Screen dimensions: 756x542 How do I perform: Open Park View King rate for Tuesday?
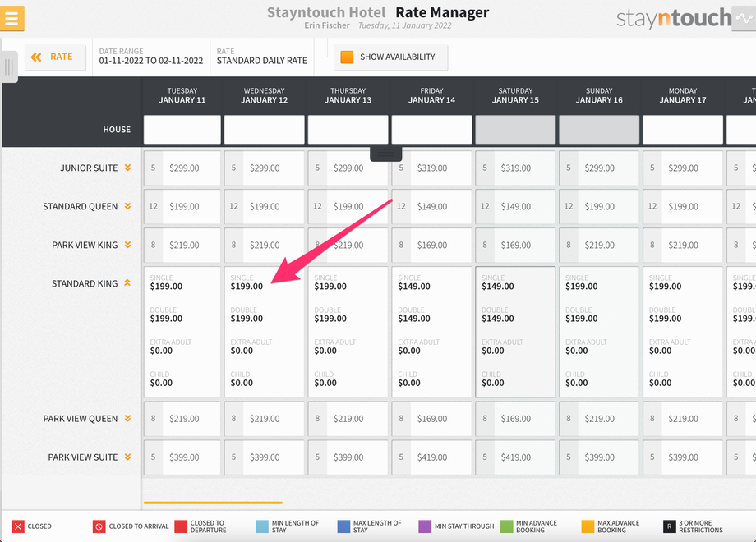(x=182, y=245)
